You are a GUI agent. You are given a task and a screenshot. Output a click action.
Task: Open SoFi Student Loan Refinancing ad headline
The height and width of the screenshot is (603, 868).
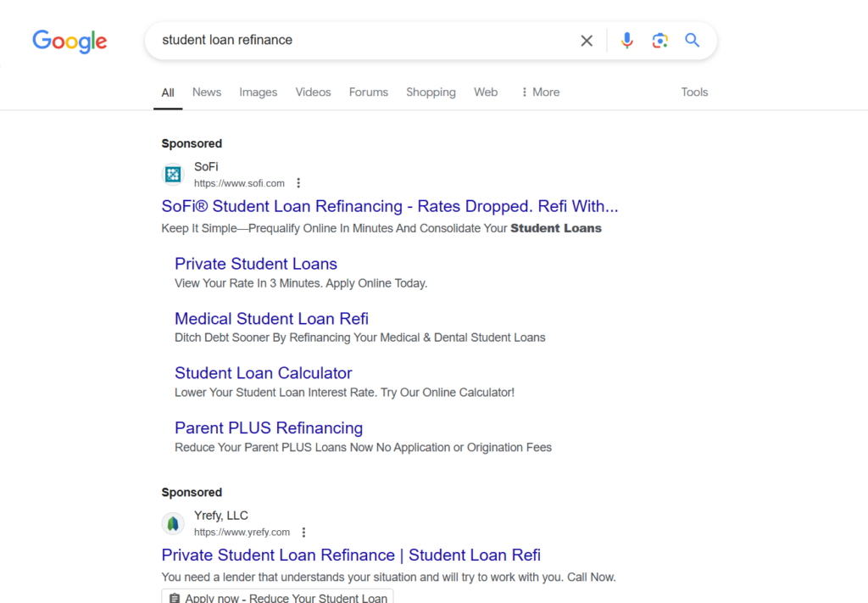click(x=390, y=206)
